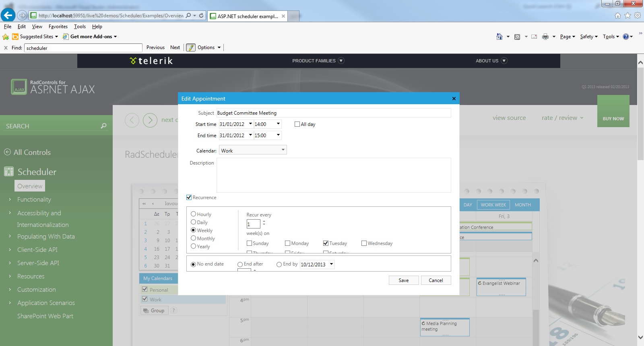Uncheck the Tuesday checkbox
Screen dimensions: 644x346
(x=326, y=243)
